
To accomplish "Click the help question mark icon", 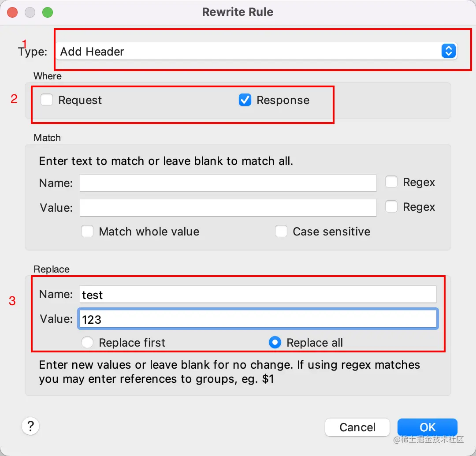I will [x=30, y=426].
